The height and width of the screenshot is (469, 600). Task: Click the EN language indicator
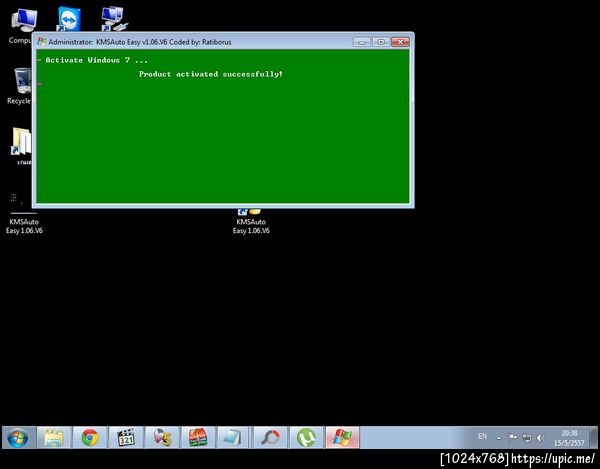(x=483, y=436)
